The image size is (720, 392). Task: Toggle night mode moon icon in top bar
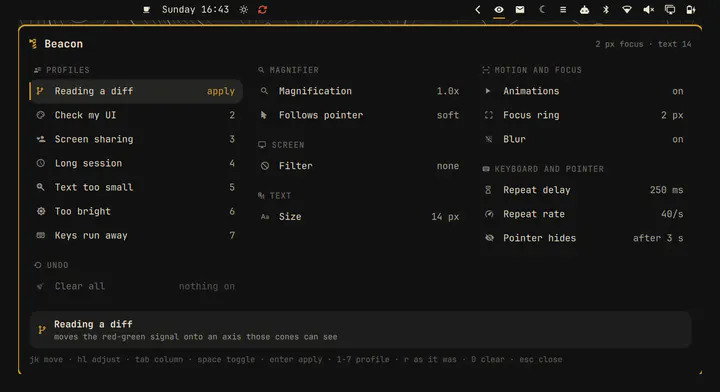(542, 10)
